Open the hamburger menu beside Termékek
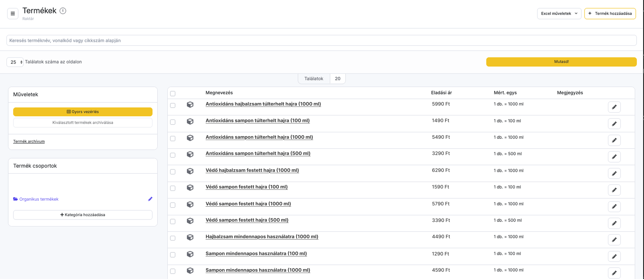Screen dimensions: 644x280 click(x=13, y=13)
